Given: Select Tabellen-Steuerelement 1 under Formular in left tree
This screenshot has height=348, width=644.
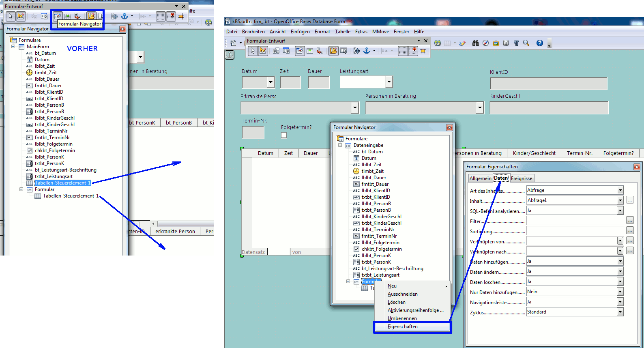Looking at the screenshot, I should pos(71,196).
